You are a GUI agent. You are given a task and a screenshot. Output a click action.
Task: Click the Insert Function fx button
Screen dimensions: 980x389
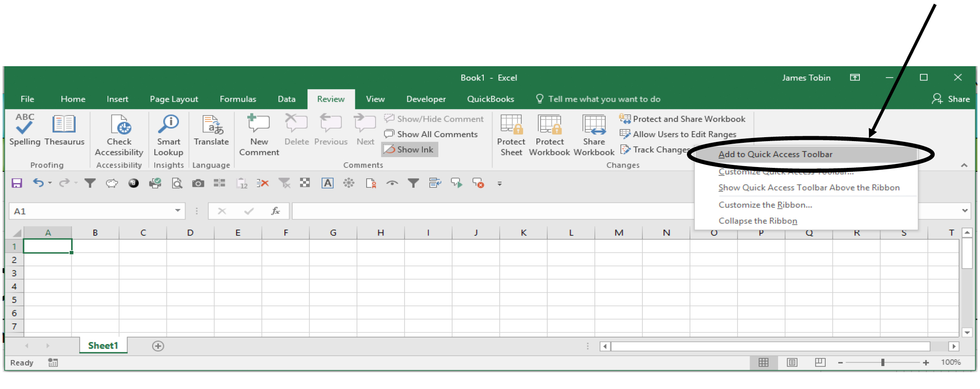click(x=275, y=211)
